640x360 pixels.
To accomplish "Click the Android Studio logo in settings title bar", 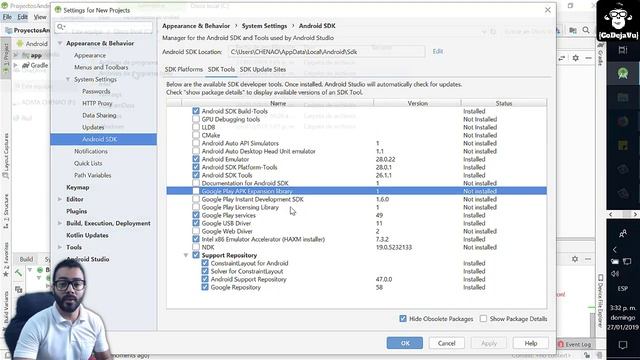I will (x=58, y=10).
